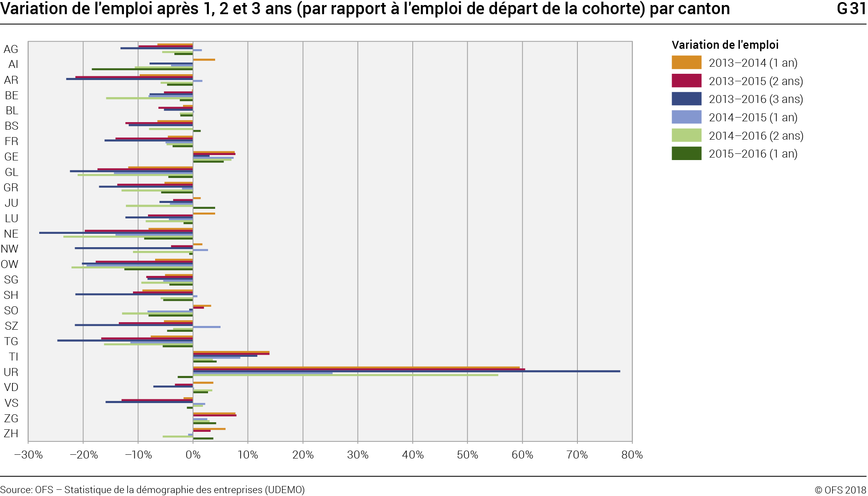This screenshot has height=496, width=868.
Task: Click the 40% axis label
Action: (413, 455)
